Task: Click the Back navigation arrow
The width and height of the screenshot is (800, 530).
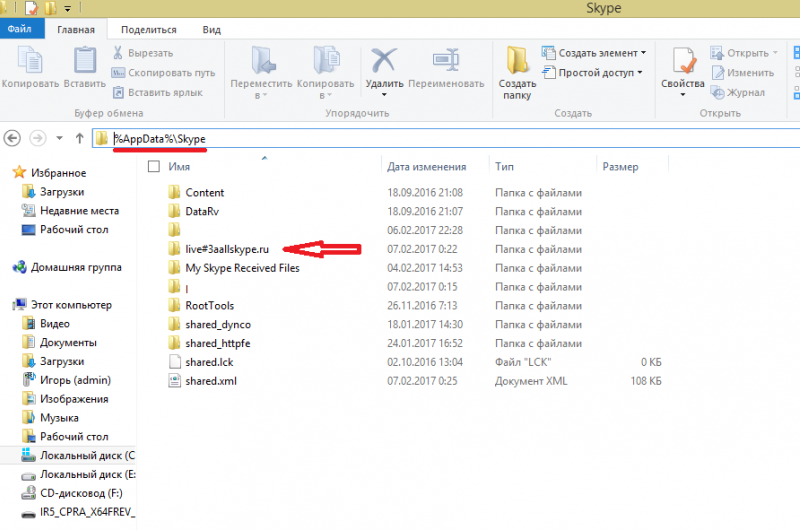Action: [12, 138]
